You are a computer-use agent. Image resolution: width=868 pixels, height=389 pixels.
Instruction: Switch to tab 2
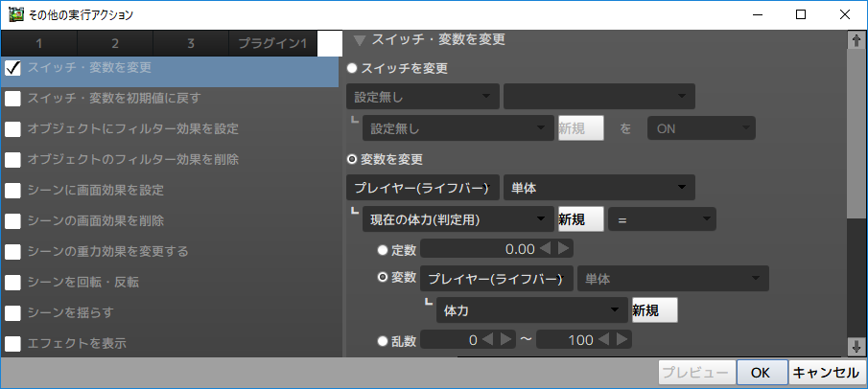tap(115, 44)
